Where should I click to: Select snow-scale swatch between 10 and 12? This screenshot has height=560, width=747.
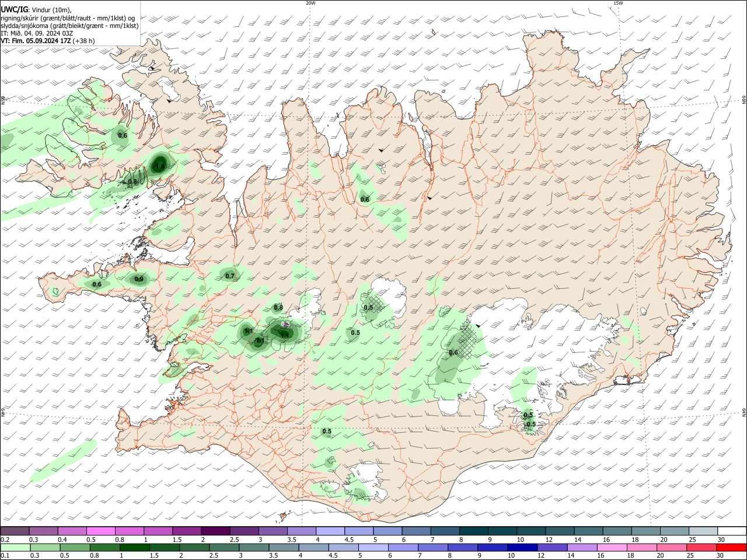pyautogui.click(x=530, y=531)
